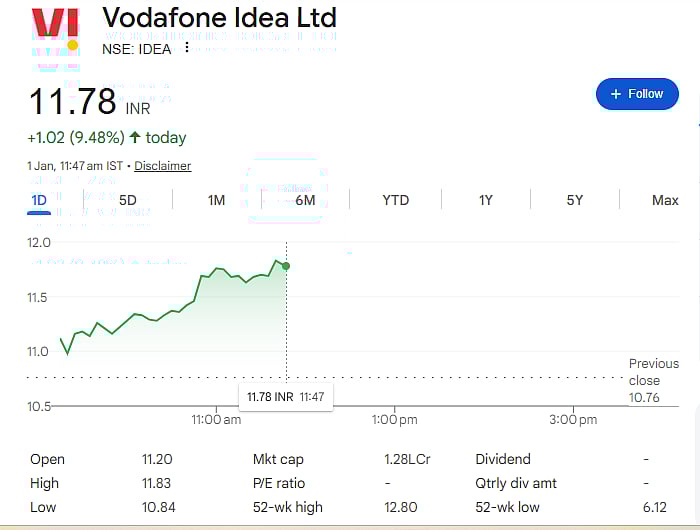Switch to the 1Y chart view
The width and height of the screenshot is (700, 530).
point(485,200)
